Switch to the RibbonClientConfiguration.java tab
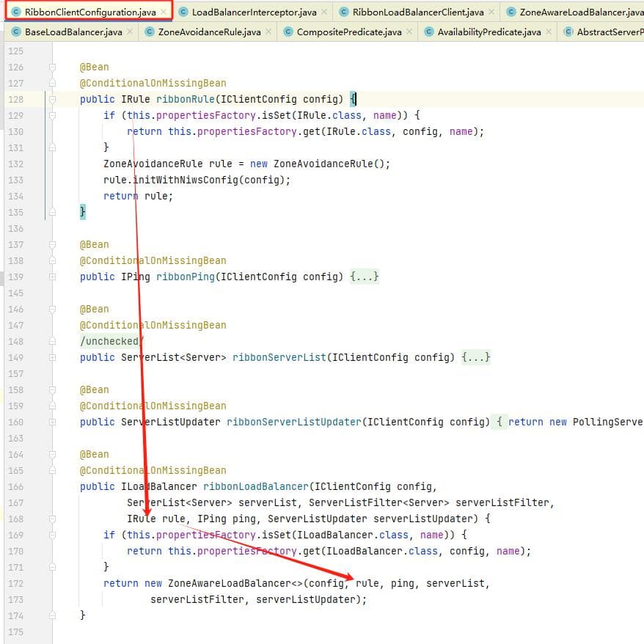This screenshot has width=644, height=644. pyautogui.click(x=90, y=12)
